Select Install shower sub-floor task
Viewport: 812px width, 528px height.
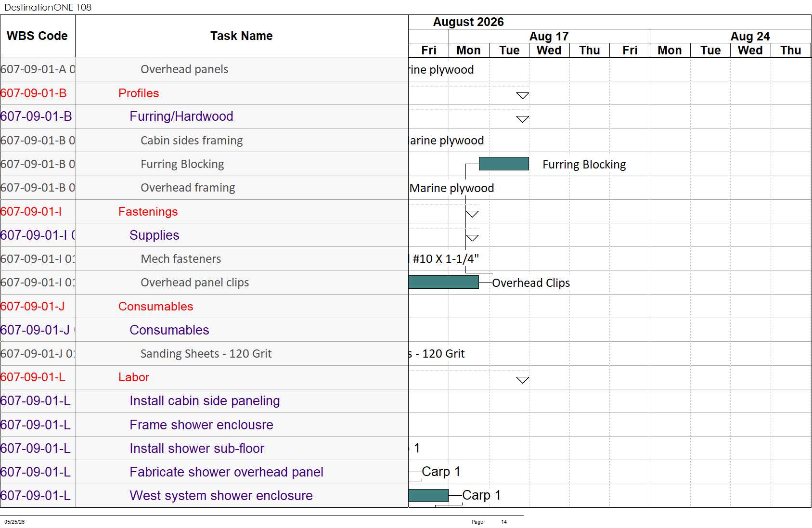click(x=197, y=449)
